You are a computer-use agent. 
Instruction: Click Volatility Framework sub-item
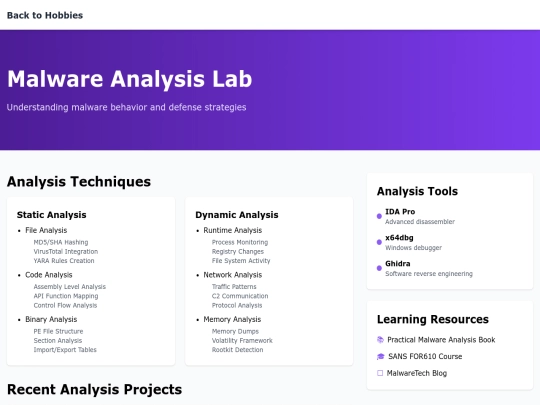[242, 341]
